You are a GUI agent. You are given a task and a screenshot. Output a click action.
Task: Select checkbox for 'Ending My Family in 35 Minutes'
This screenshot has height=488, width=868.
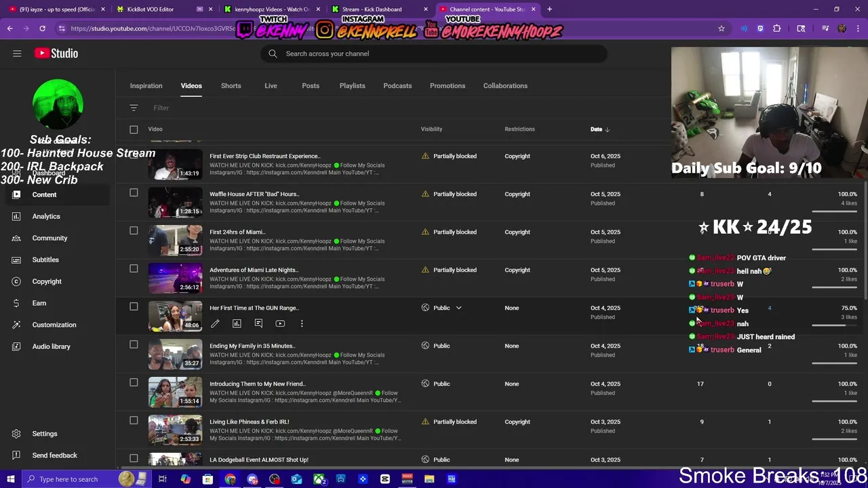[134, 345]
